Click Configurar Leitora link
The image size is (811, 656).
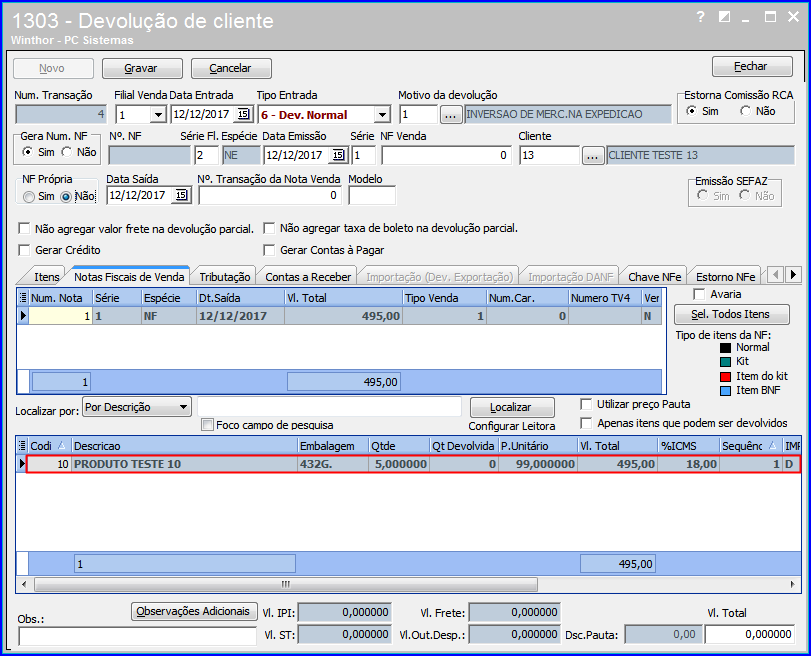click(512, 426)
